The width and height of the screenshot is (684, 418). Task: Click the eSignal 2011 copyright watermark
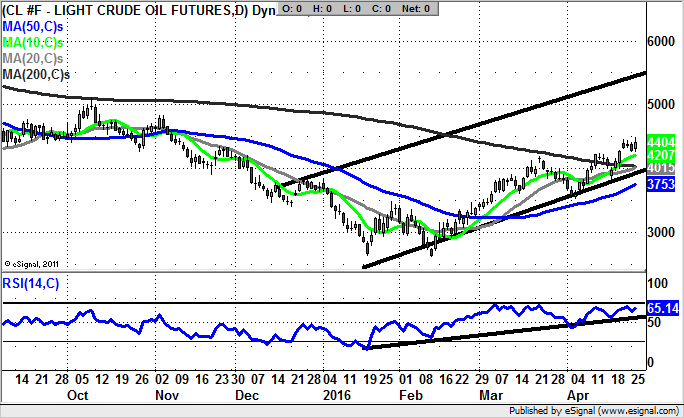click(x=32, y=264)
